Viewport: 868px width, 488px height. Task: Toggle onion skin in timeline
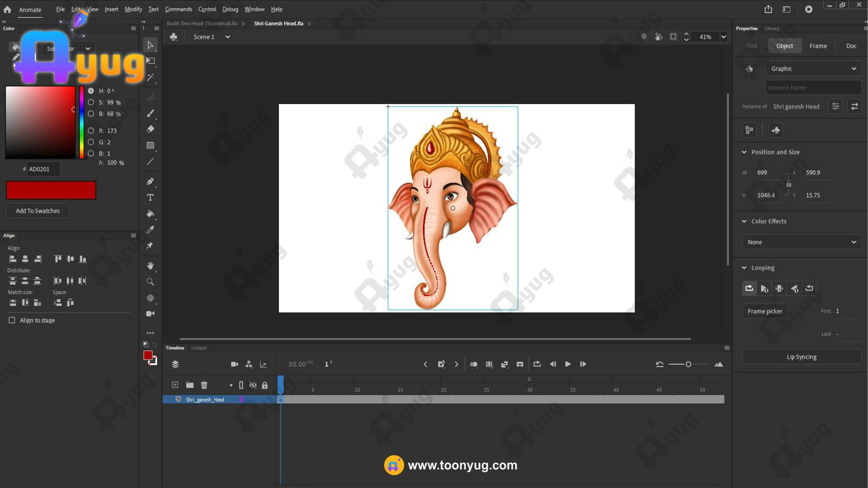pos(474,364)
